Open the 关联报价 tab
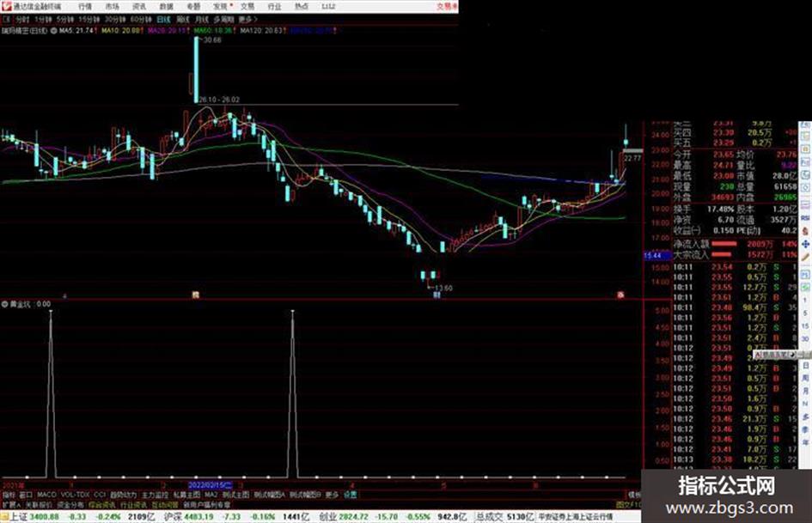 click(x=39, y=504)
